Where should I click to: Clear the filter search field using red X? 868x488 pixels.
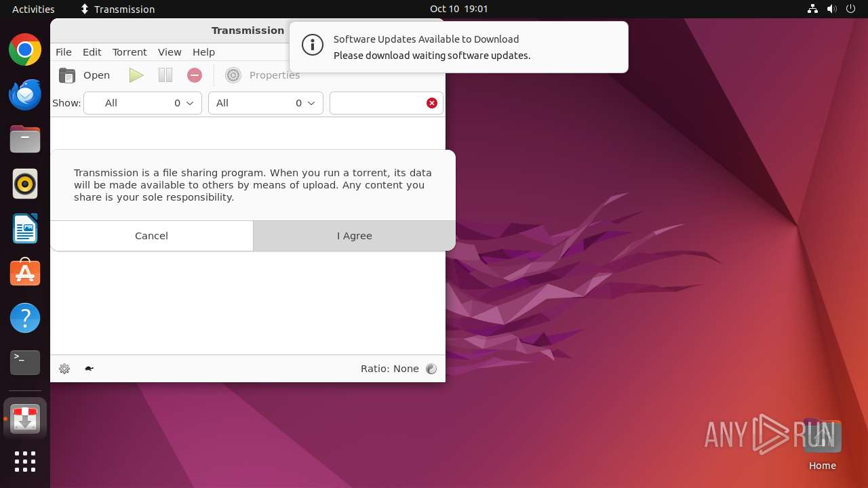pyautogui.click(x=431, y=103)
